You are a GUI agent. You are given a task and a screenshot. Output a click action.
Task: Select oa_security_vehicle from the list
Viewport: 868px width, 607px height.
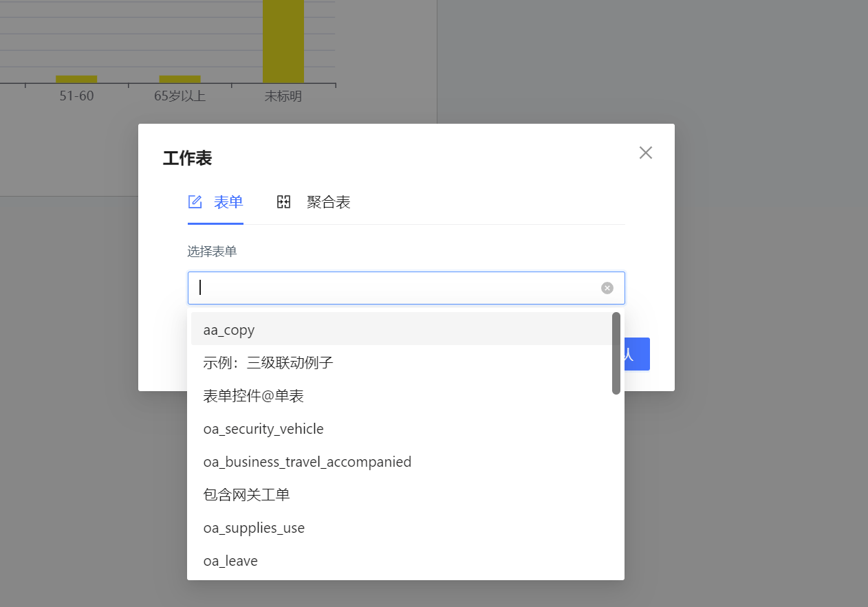point(263,429)
